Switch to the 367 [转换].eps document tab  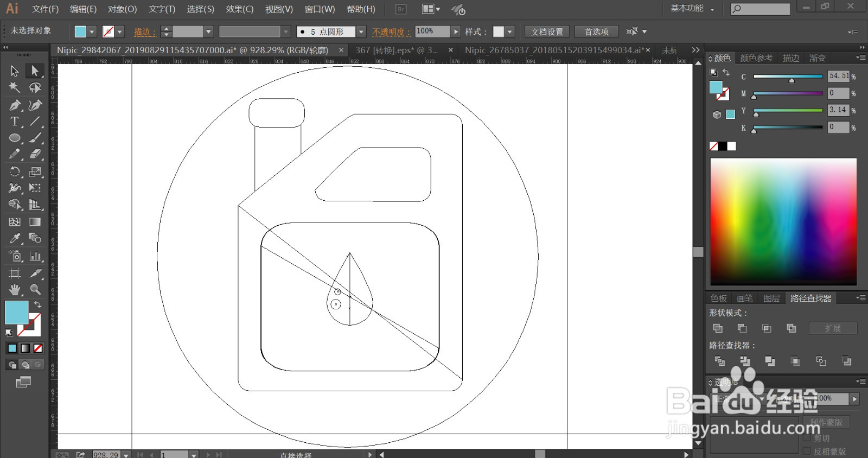tap(397, 50)
